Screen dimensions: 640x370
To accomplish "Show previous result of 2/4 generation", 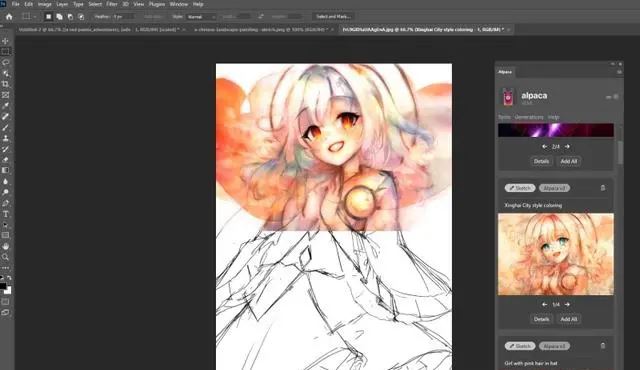I will (544, 146).
